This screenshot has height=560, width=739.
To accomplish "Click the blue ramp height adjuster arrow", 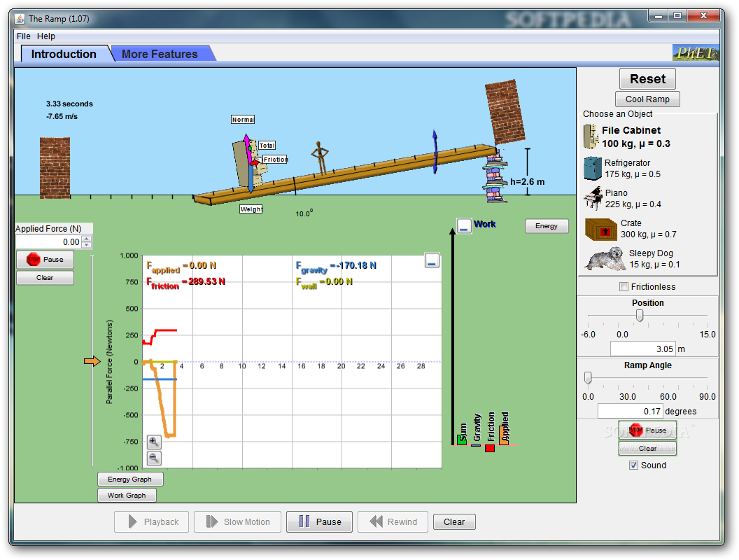I will tap(435, 153).
